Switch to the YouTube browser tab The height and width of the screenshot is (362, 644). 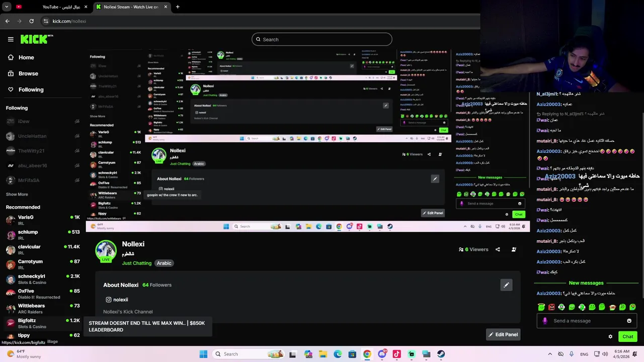click(x=52, y=7)
